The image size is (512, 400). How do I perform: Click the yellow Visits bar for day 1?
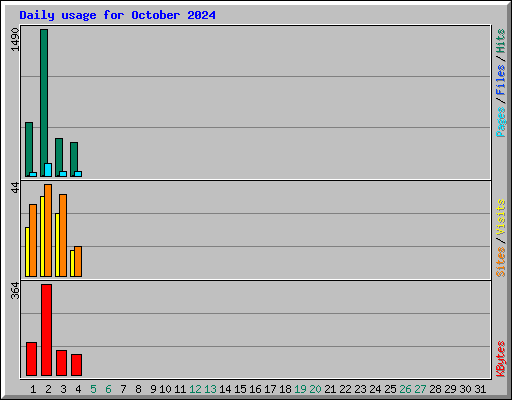click(27, 252)
